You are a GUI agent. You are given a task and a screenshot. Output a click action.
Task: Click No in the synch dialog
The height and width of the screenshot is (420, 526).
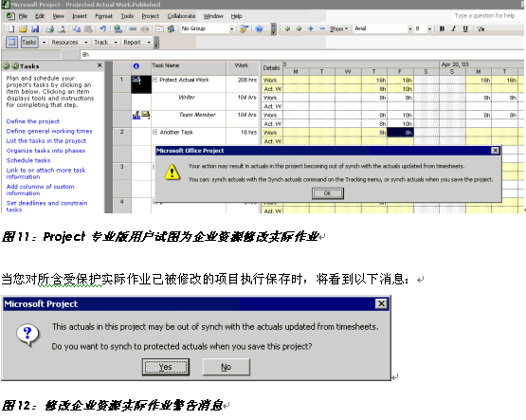(x=227, y=367)
